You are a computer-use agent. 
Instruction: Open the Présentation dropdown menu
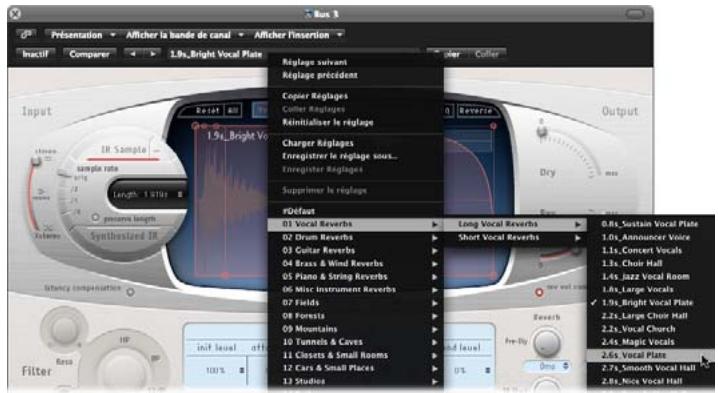tap(82, 35)
